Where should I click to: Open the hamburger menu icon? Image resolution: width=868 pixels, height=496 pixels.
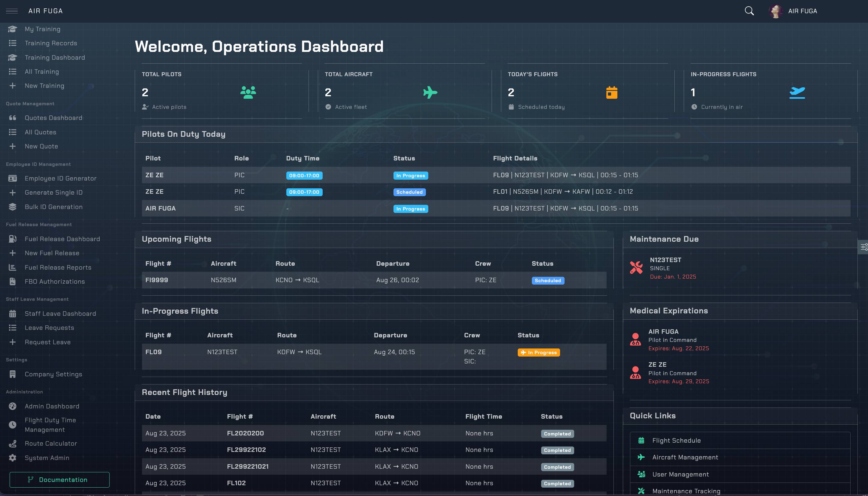click(x=12, y=11)
